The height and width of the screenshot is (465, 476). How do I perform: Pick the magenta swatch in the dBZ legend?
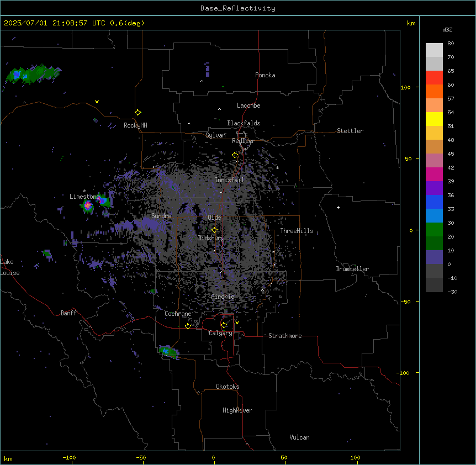[x=434, y=174]
